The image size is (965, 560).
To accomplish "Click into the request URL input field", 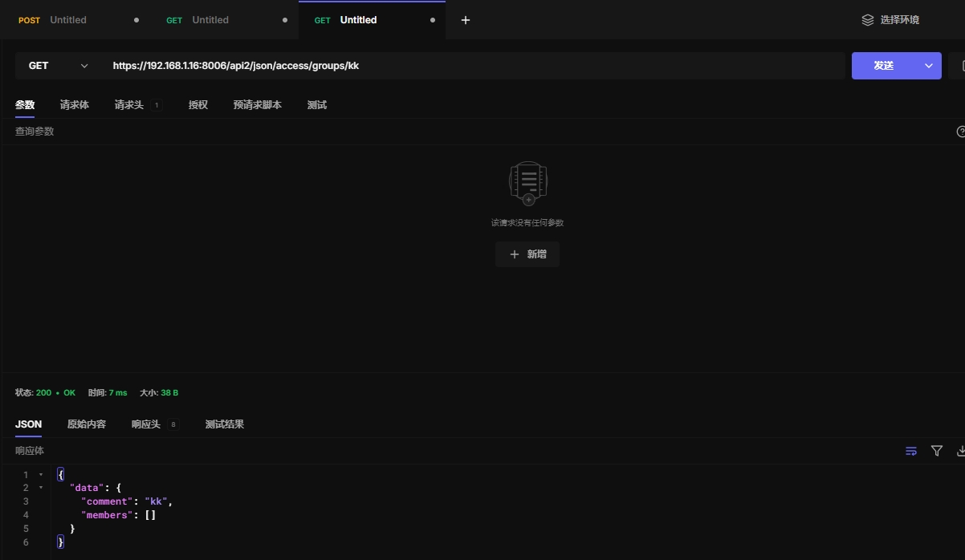I will (474, 66).
